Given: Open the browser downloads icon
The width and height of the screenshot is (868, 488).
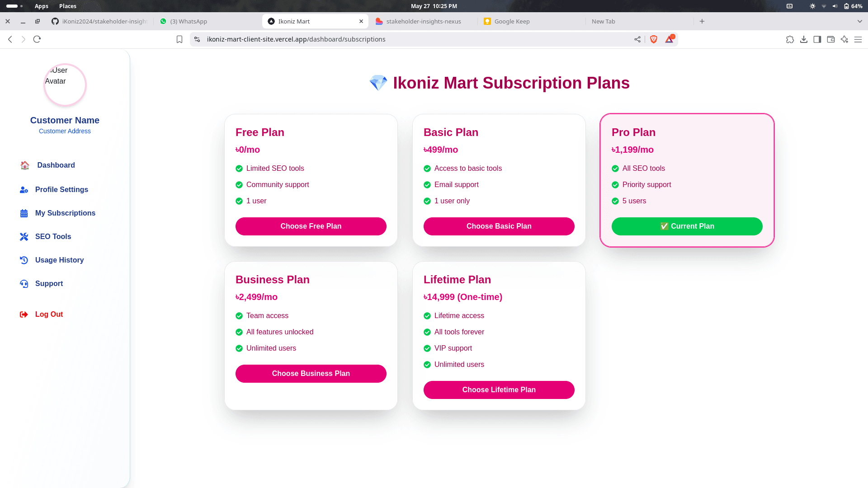Looking at the screenshot, I should [804, 39].
